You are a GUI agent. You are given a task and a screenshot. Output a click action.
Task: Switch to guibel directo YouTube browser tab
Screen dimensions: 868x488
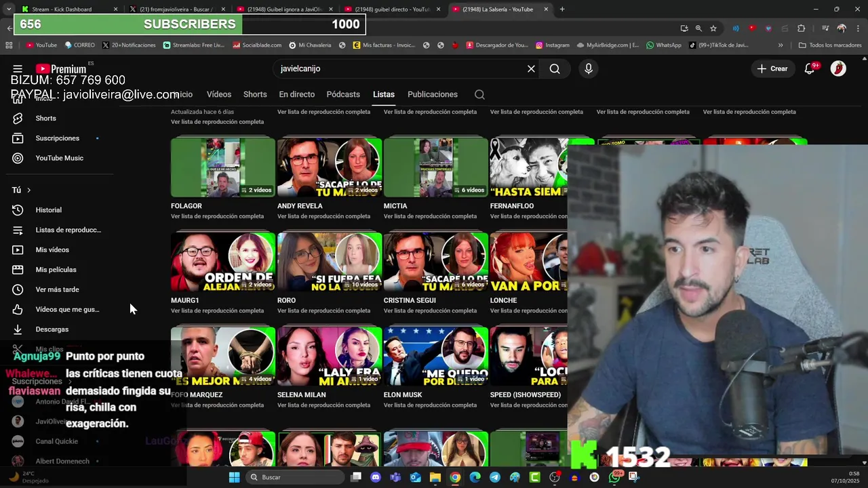[393, 9]
